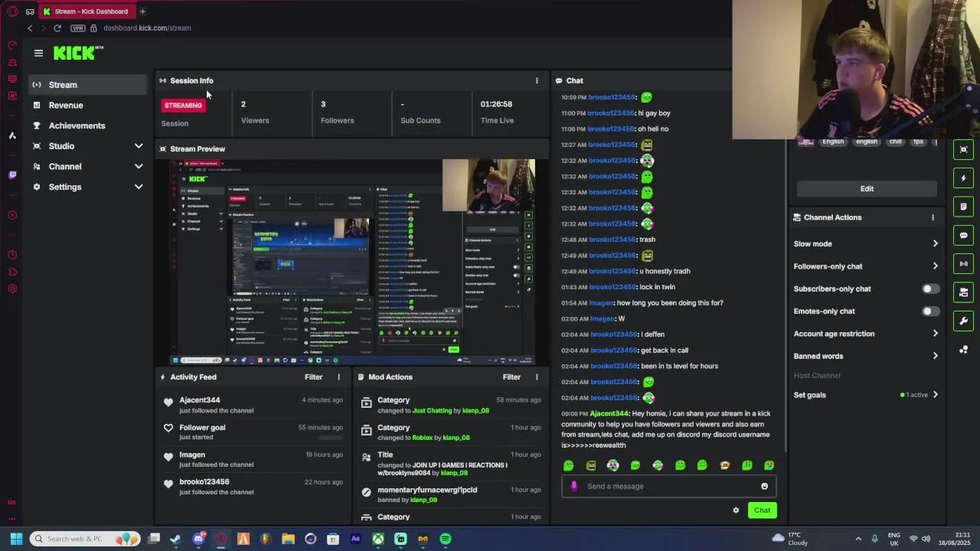Click the Windows search box
This screenshot has width=980, height=551.
(84, 539)
